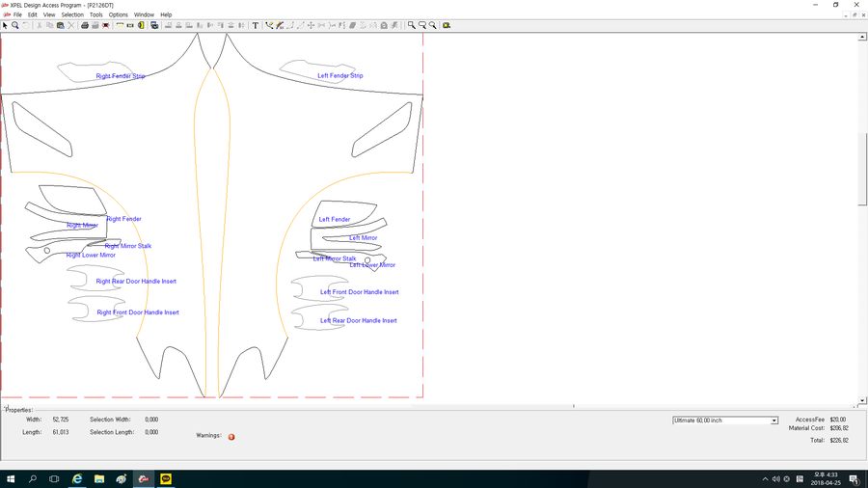868x488 pixels.
Task: Open the Options menu
Action: 119,14
